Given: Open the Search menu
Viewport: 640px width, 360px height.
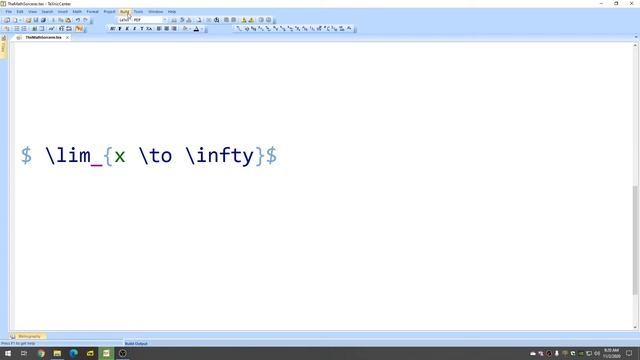Looking at the screenshot, I should click(x=47, y=12).
